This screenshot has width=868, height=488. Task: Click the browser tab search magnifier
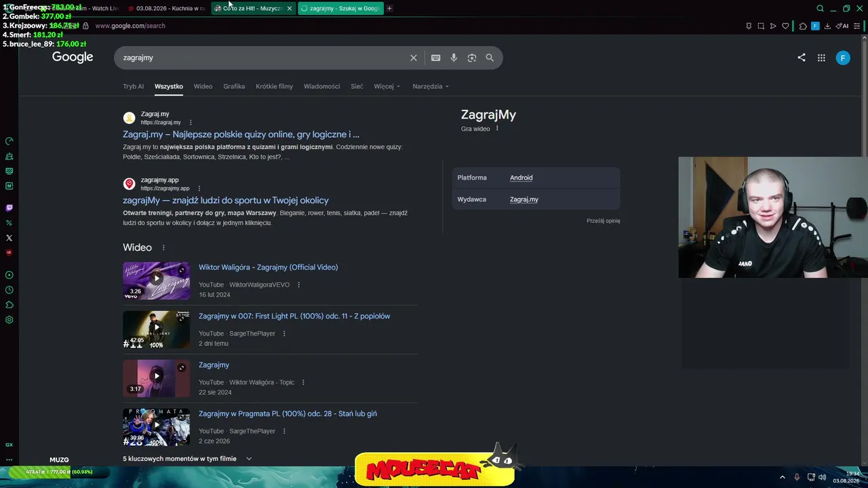(820, 8)
